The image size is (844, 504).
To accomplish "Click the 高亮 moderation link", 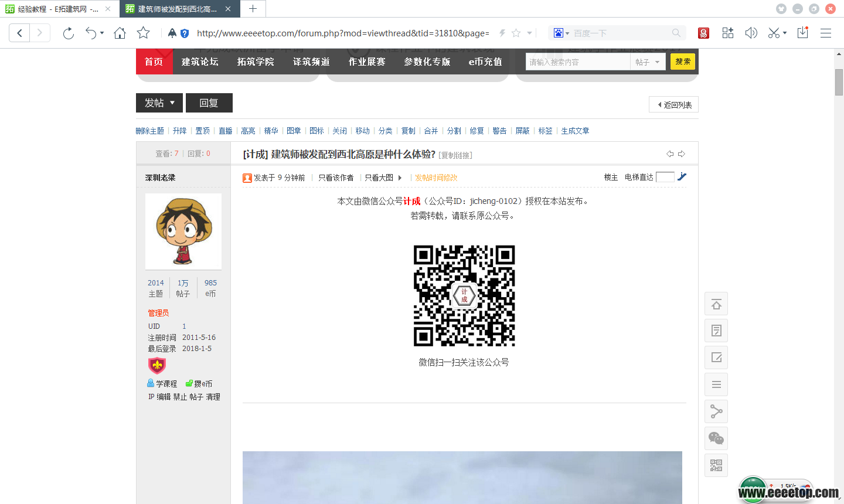I will [x=249, y=131].
